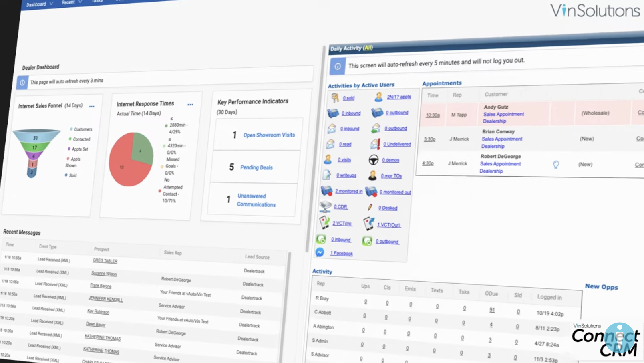
Task: Click the Logged in column header in Activity table
Action: [x=549, y=297]
